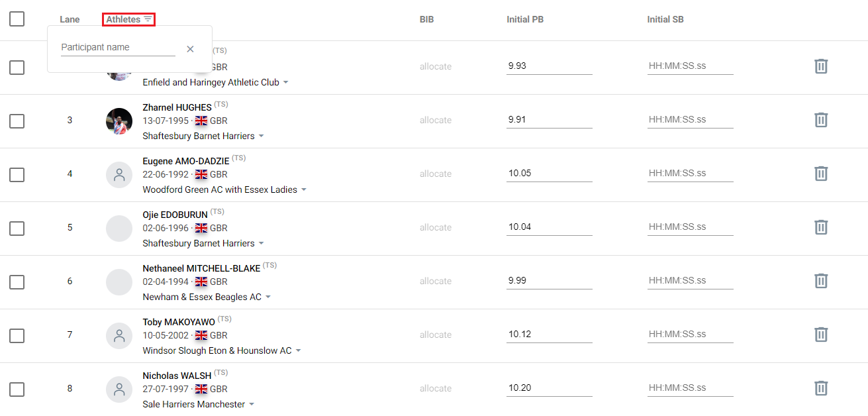
Task: Delete Zharnel Hughes using trash icon
Action: [821, 121]
